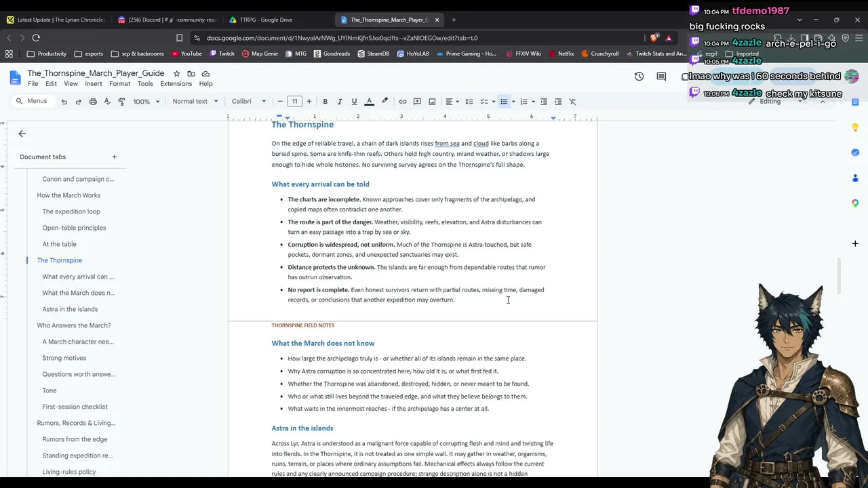868x488 pixels.
Task: Insert a link using the toolbar
Action: [403, 102]
